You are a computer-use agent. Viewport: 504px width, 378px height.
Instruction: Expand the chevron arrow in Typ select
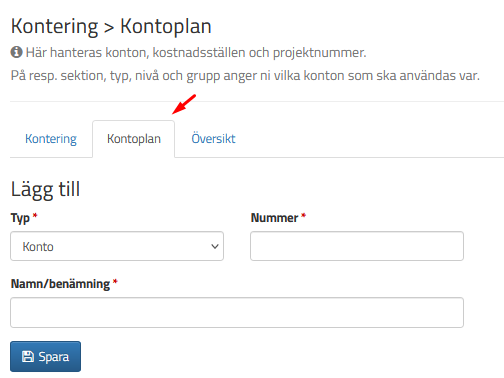[215, 246]
